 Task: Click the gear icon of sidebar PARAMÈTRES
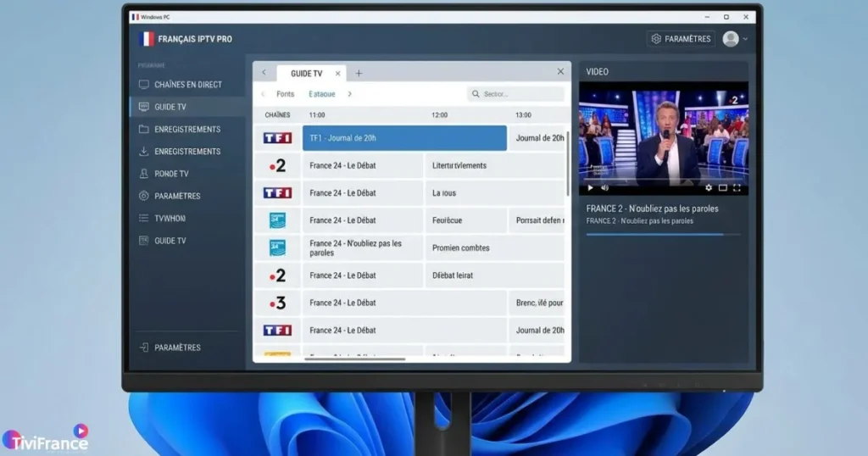tap(144, 196)
